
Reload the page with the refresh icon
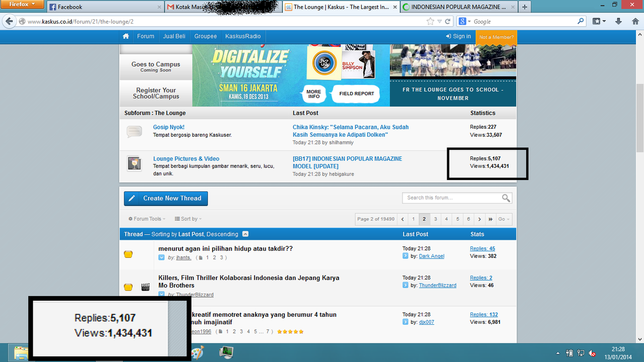coord(447,22)
